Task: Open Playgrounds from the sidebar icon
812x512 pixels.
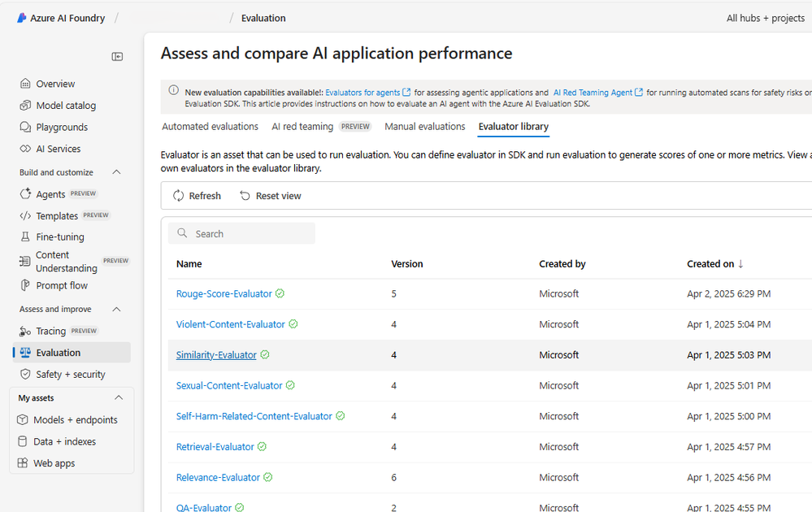Action: click(25, 127)
